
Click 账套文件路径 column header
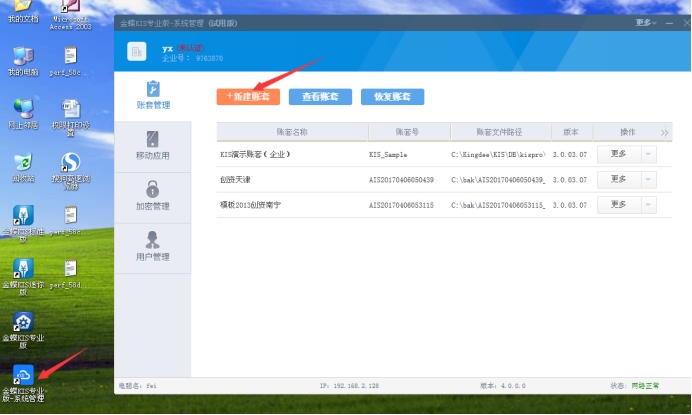499,132
